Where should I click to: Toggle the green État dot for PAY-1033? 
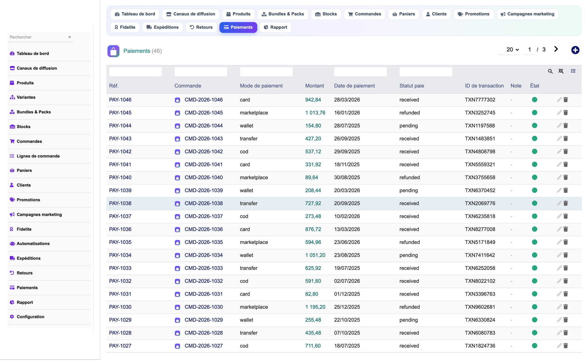[x=534, y=268]
